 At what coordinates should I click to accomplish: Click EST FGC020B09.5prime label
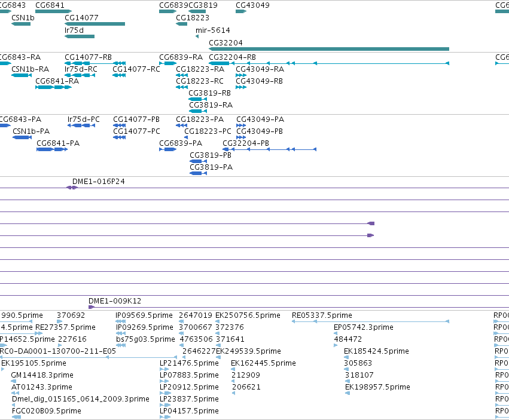click(47, 411)
